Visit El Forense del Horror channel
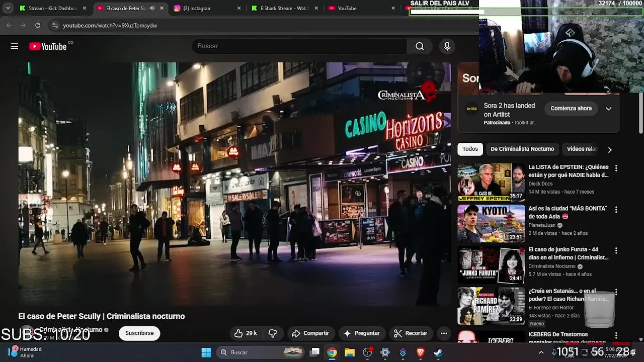Image resolution: width=644 pixels, height=362 pixels. (x=551, y=308)
